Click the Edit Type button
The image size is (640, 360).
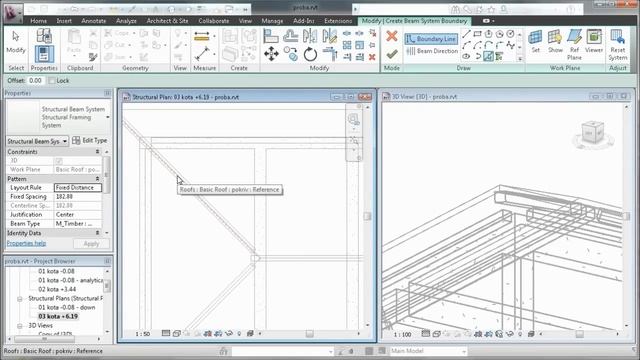[x=90, y=141]
